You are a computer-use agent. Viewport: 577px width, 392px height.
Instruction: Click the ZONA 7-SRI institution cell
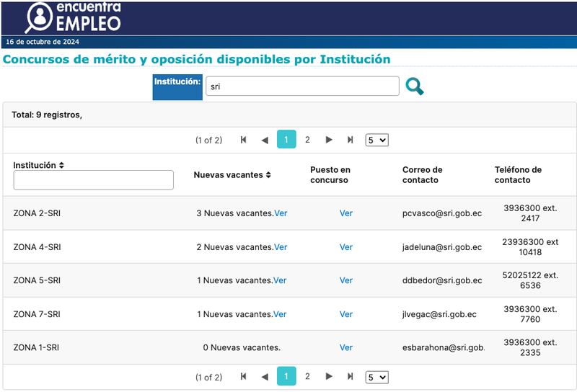[x=37, y=314]
